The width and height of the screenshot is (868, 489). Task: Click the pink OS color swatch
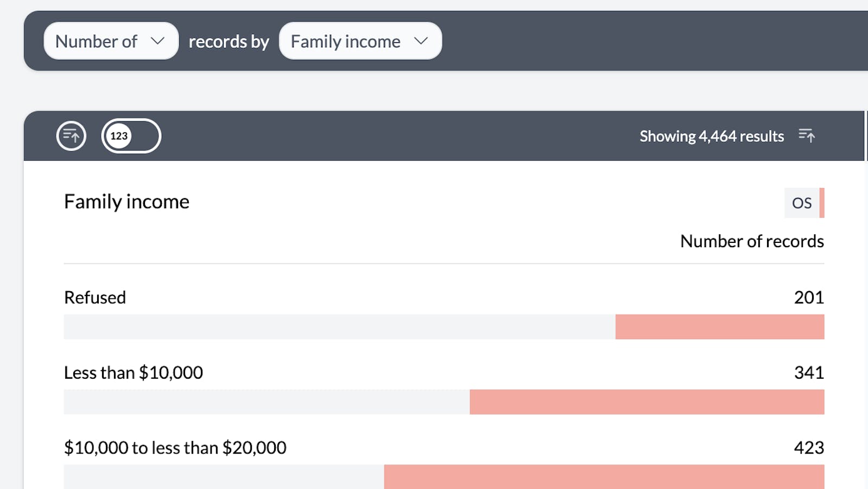point(822,203)
